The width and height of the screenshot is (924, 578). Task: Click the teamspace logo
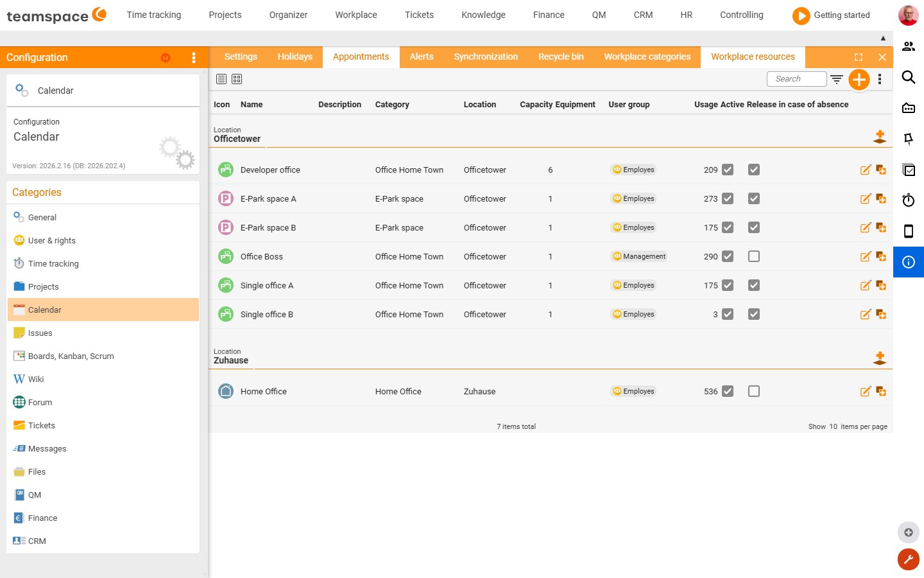pos(56,15)
